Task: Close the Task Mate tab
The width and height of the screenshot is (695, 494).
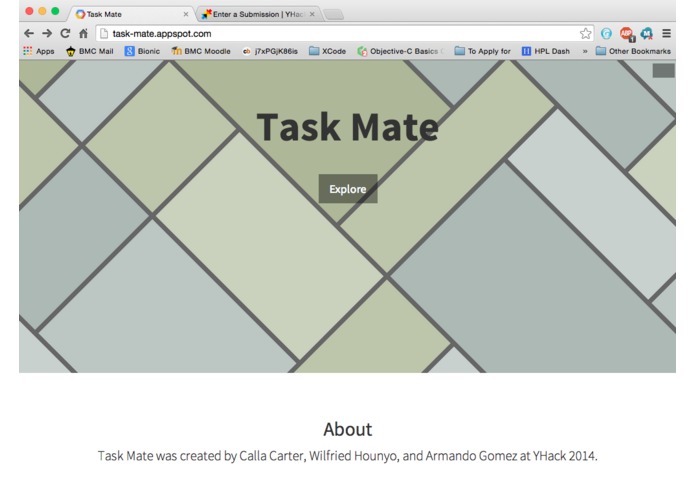Action: click(186, 14)
